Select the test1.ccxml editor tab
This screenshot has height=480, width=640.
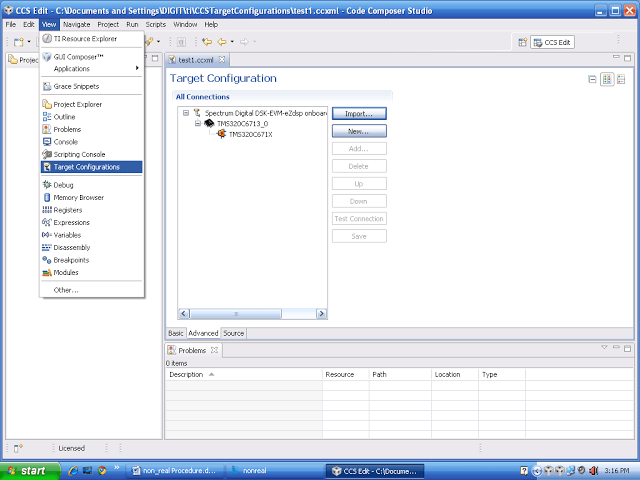(196, 60)
